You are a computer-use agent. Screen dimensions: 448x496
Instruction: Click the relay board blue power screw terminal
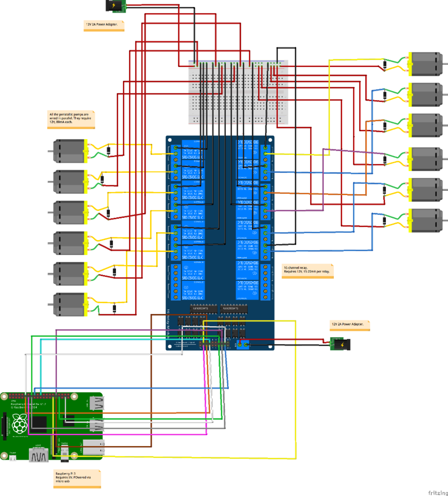click(x=243, y=345)
